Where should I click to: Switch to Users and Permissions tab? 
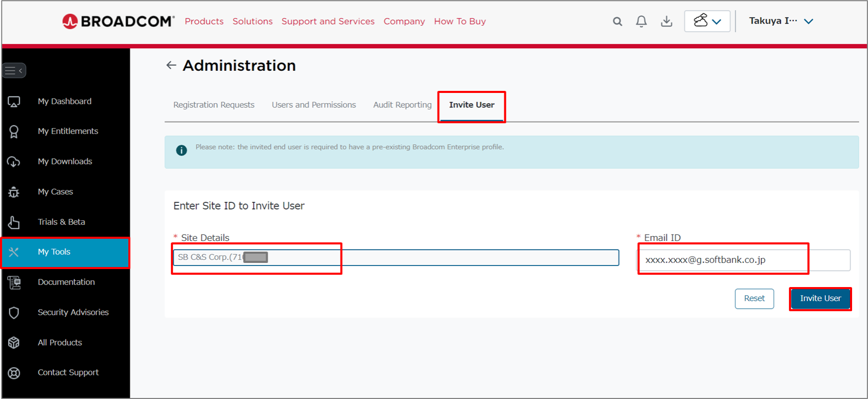coord(314,105)
